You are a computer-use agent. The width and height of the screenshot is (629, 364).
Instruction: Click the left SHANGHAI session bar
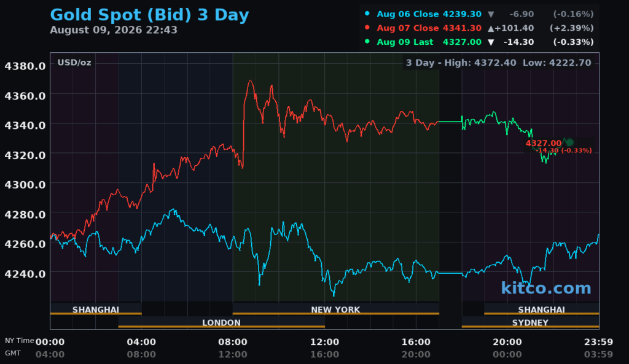pyautogui.click(x=96, y=309)
